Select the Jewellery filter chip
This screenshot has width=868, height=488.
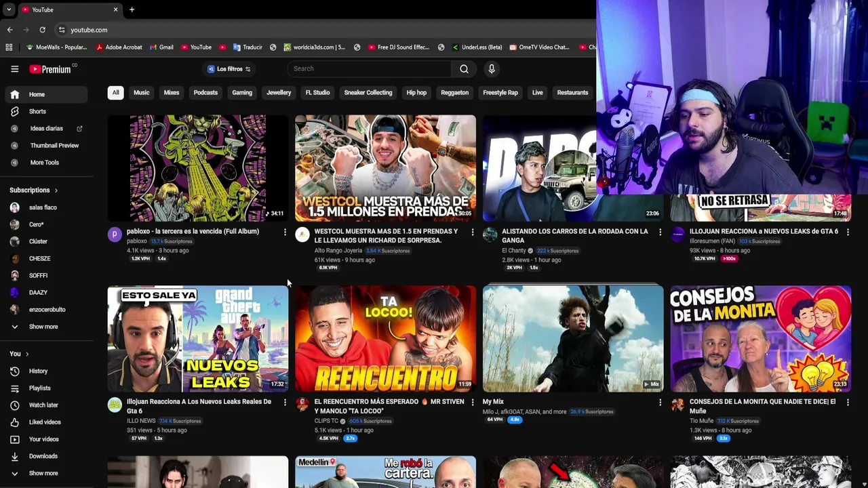click(x=279, y=93)
